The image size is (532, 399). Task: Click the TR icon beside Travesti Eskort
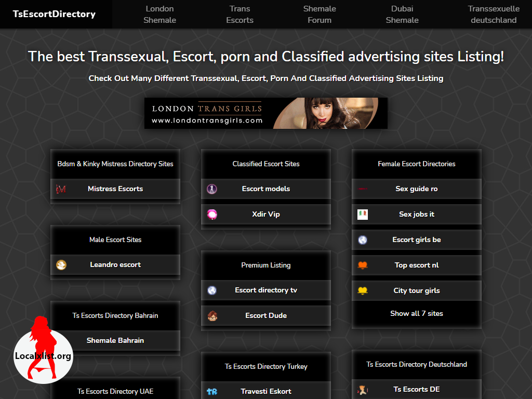click(212, 392)
